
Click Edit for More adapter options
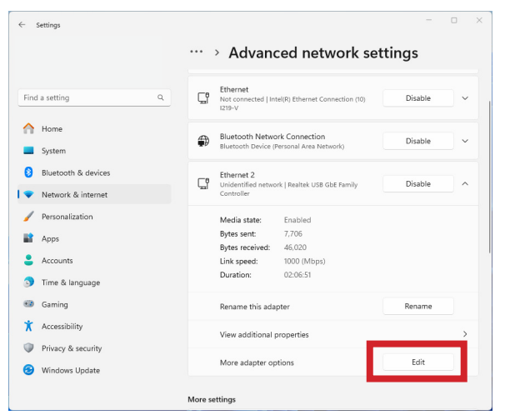click(x=418, y=362)
